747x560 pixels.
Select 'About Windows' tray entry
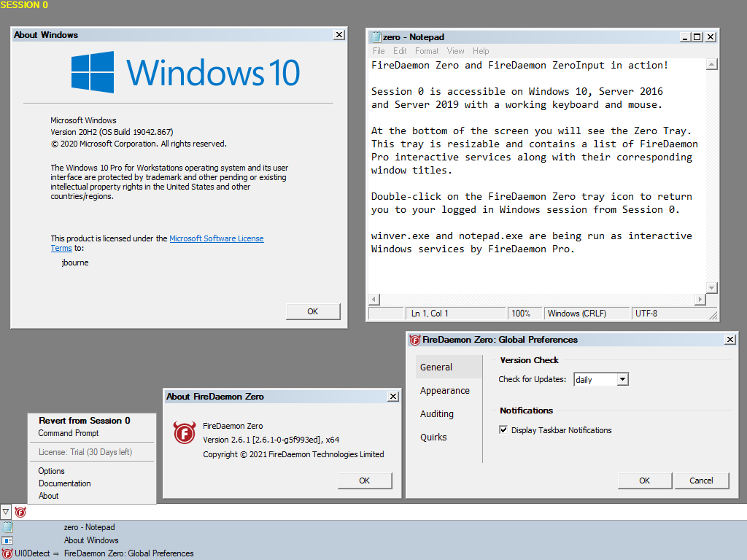(x=91, y=540)
